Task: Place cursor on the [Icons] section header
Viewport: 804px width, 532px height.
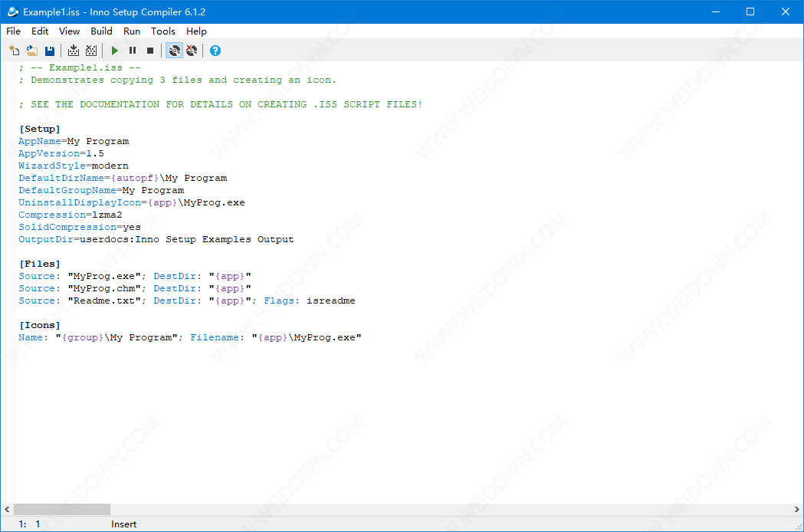Action: pos(40,325)
